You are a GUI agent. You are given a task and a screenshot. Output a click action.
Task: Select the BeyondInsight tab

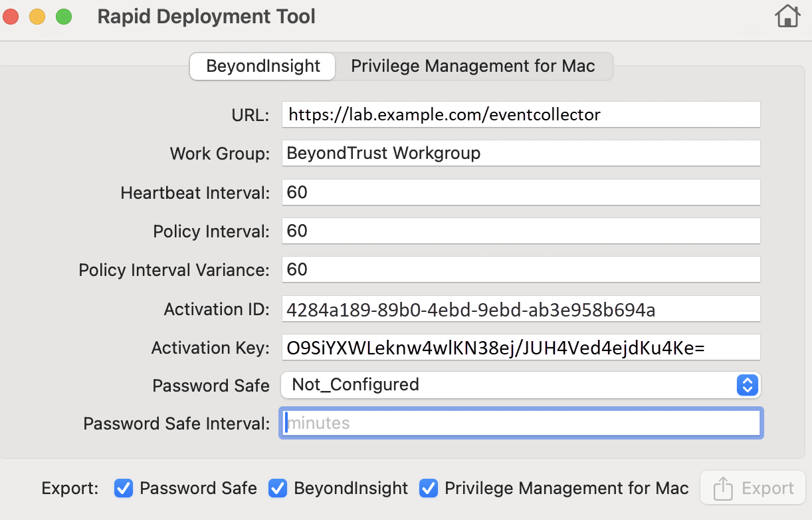coord(262,66)
